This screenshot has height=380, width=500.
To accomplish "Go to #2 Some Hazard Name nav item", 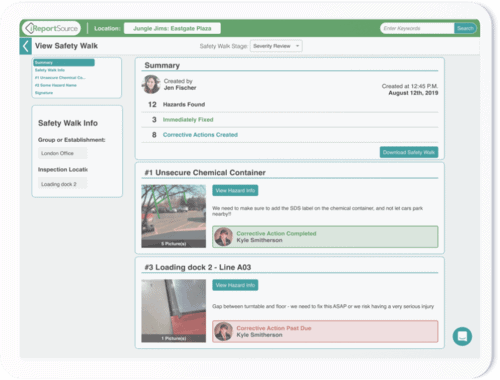I will pyautogui.click(x=56, y=85).
